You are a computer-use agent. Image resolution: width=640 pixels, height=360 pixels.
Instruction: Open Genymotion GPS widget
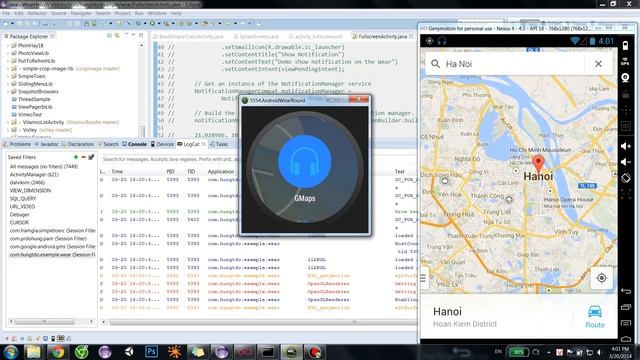click(x=625, y=61)
